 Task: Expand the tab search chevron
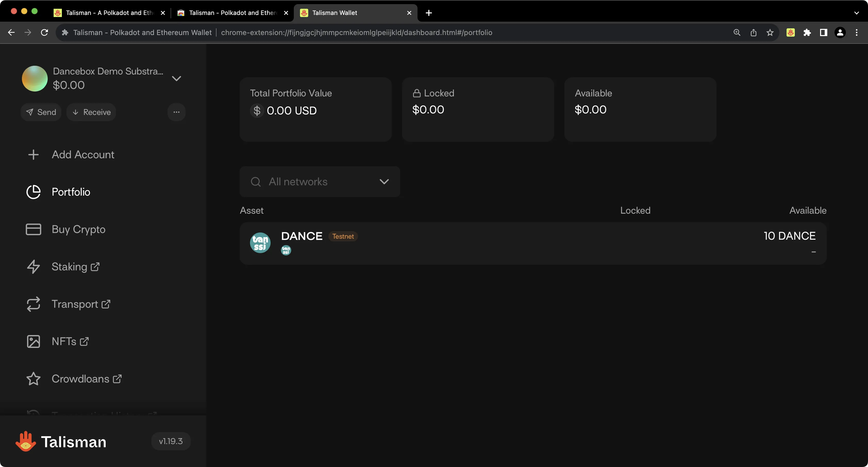click(856, 13)
